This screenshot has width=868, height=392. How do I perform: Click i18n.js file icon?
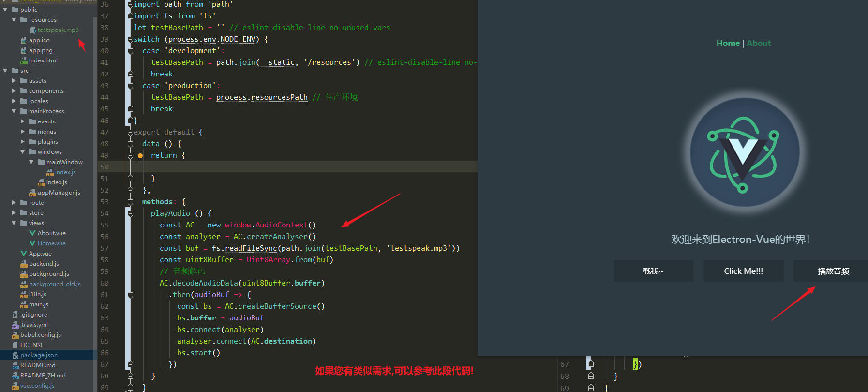pyautogui.click(x=24, y=294)
